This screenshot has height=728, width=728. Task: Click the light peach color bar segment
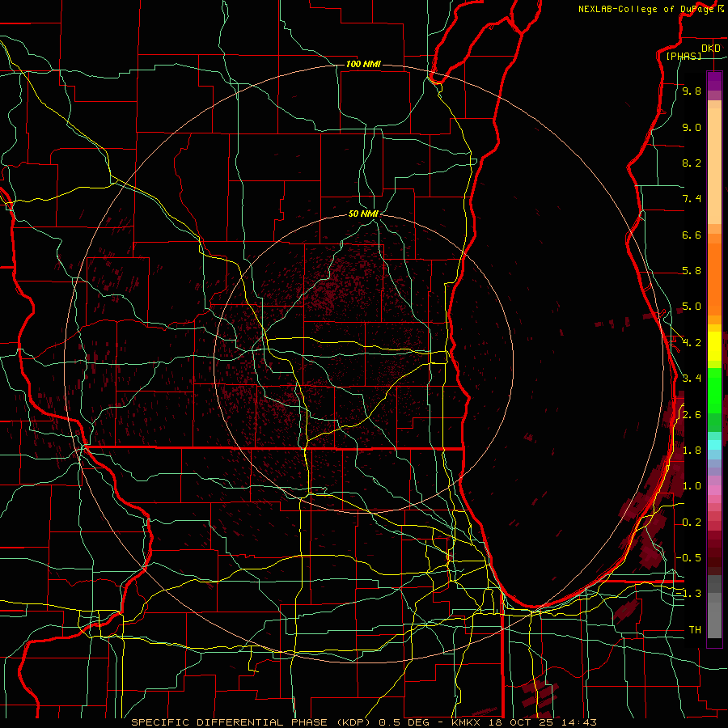click(x=714, y=166)
